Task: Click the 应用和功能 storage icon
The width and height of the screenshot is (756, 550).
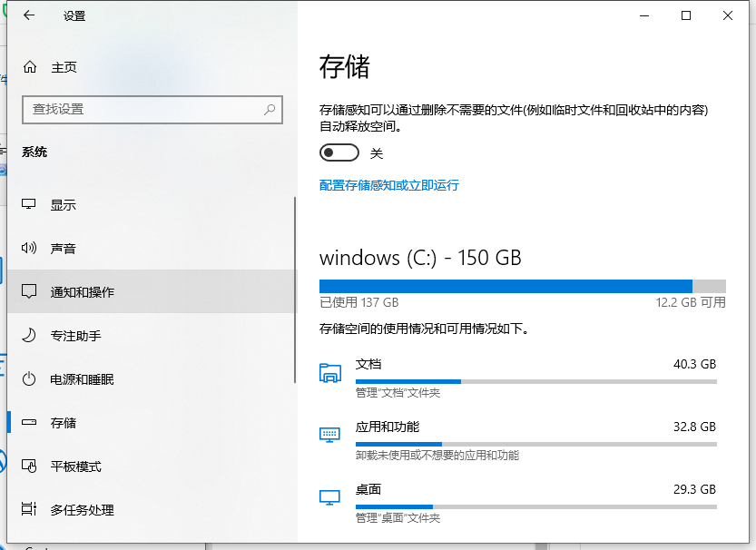Action: (x=329, y=435)
